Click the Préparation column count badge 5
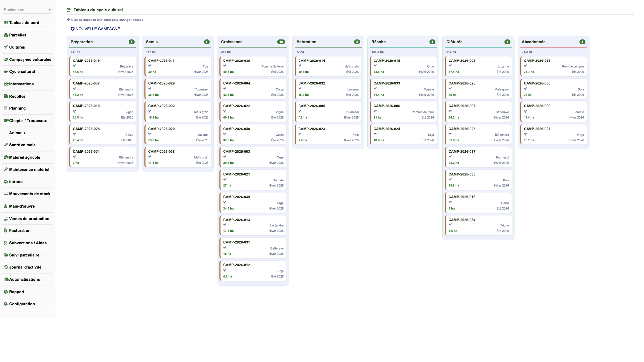 (x=132, y=42)
